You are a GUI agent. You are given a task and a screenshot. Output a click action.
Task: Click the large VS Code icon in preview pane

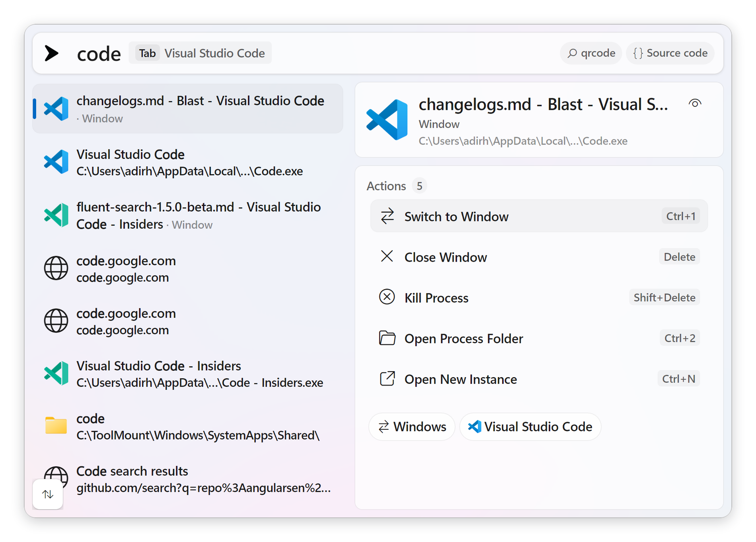(x=387, y=119)
